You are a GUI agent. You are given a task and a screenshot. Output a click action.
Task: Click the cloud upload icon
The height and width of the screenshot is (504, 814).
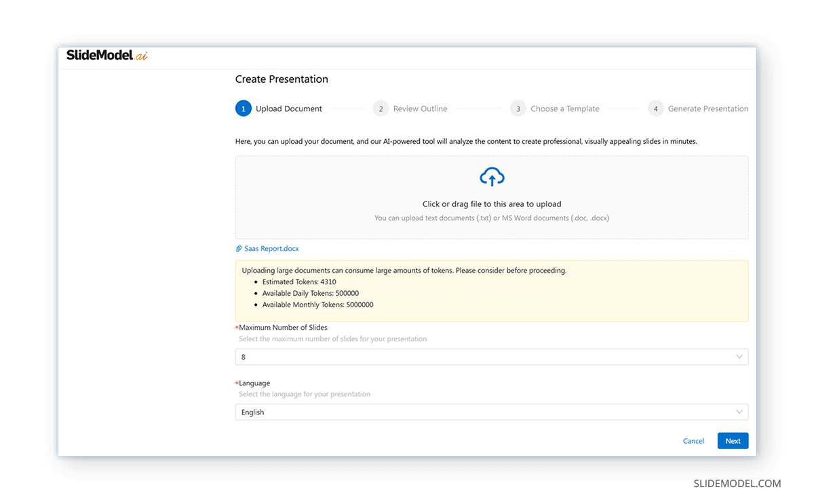[x=492, y=176]
